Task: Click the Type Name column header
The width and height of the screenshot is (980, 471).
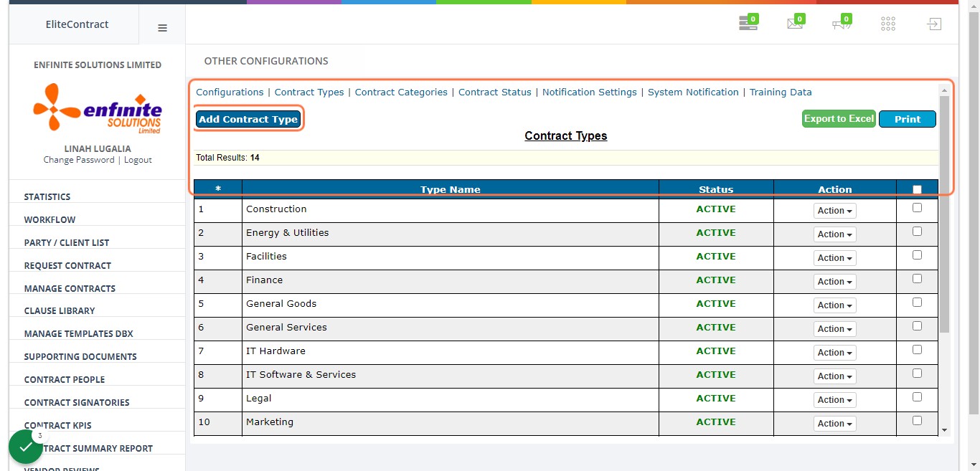Action: [x=451, y=190]
